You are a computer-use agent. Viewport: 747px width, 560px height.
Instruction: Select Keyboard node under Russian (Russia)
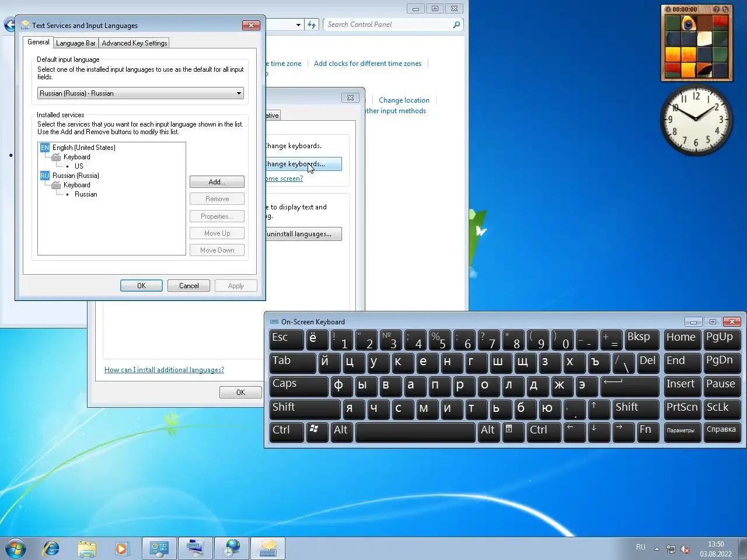click(76, 185)
